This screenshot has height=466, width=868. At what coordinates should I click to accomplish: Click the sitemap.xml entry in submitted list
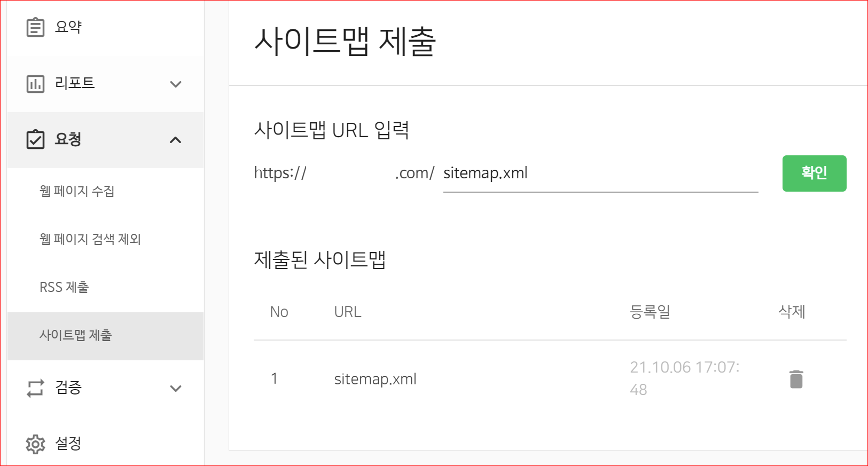(x=375, y=378)
